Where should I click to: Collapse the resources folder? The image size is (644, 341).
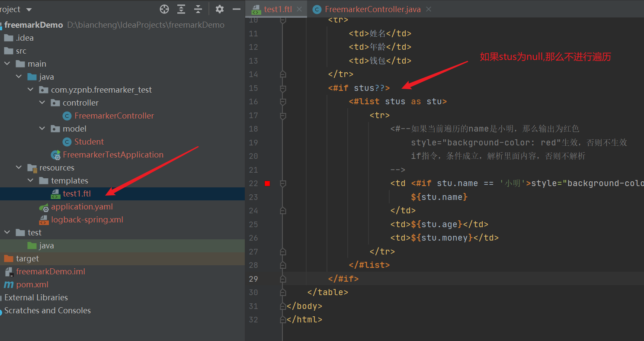click(19, 167)
